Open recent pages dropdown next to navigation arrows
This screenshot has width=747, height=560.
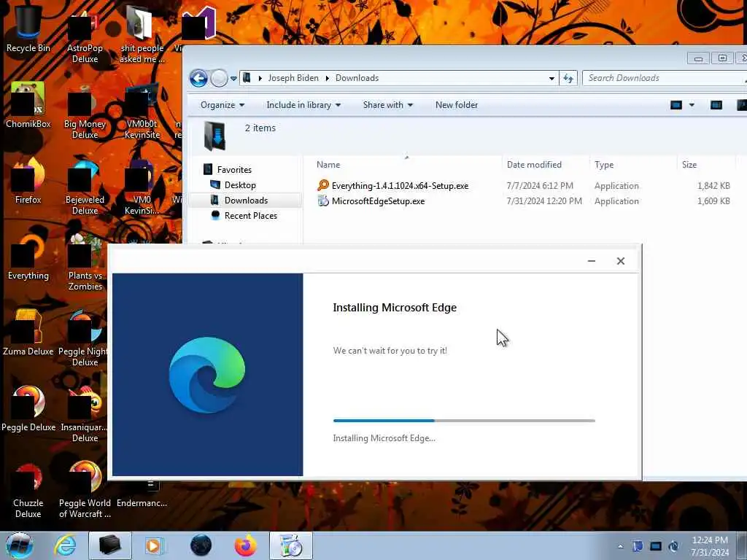pos(233,79)
